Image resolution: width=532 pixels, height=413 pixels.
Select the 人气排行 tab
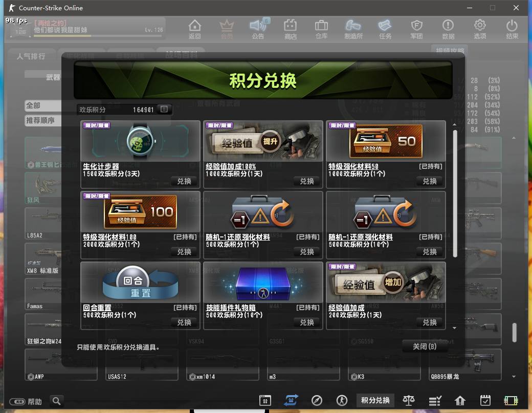tap(31, 56)
